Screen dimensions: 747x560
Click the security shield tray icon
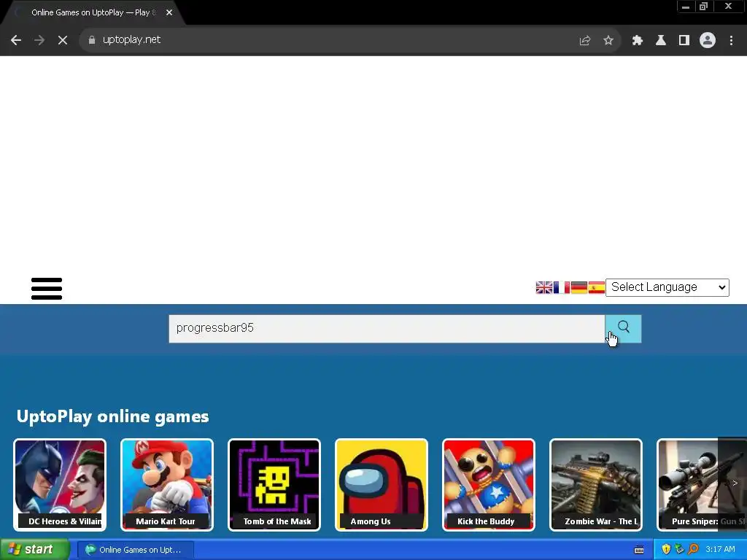[666, 550]
